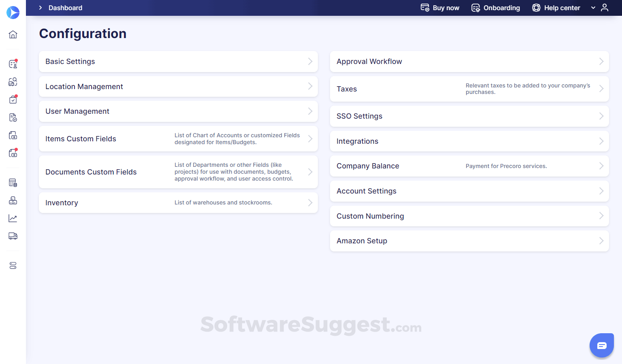This screenshot has width=622, height=364.
Task: Open the inventory cubes icon
Action: coord(13,200)
